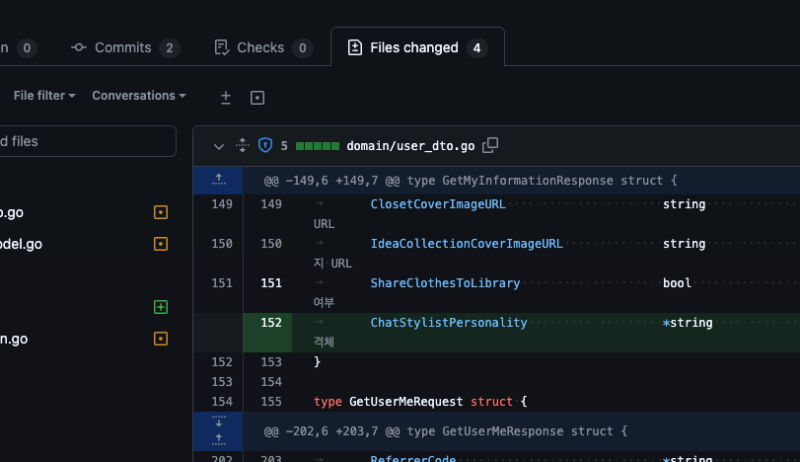Open the File filter dropdown
Screen dimensions: 800x462
pos(44,96)
